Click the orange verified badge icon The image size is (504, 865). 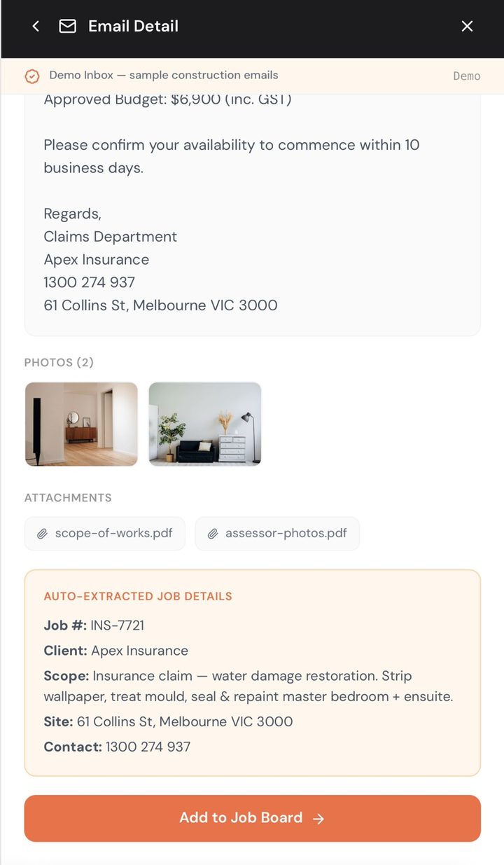(x=32, y=76)
